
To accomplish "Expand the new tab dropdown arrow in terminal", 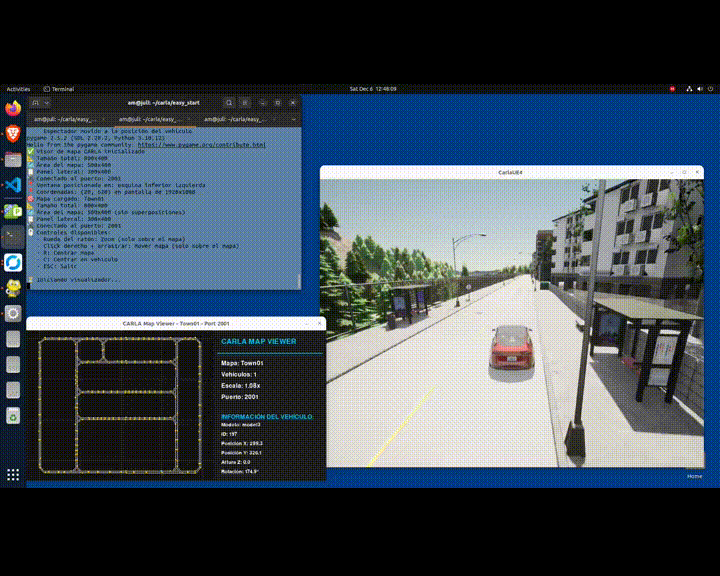I will pyautogui.click(x=48, y=102).
